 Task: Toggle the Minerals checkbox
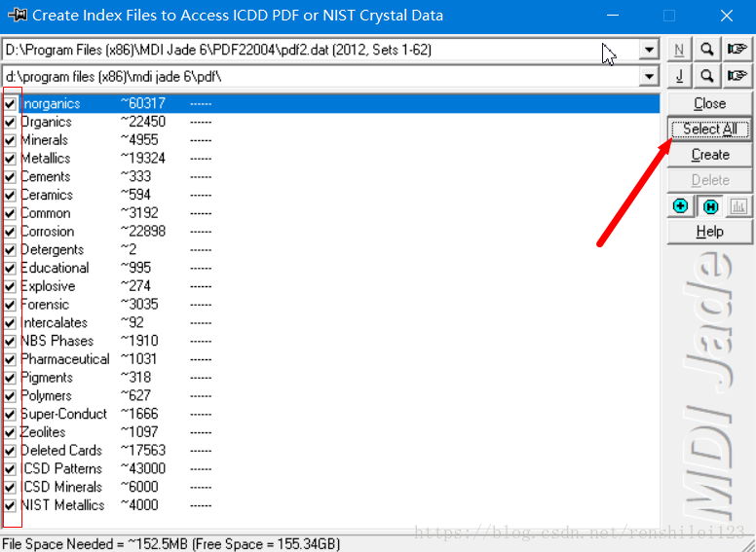tap(10, 140)
